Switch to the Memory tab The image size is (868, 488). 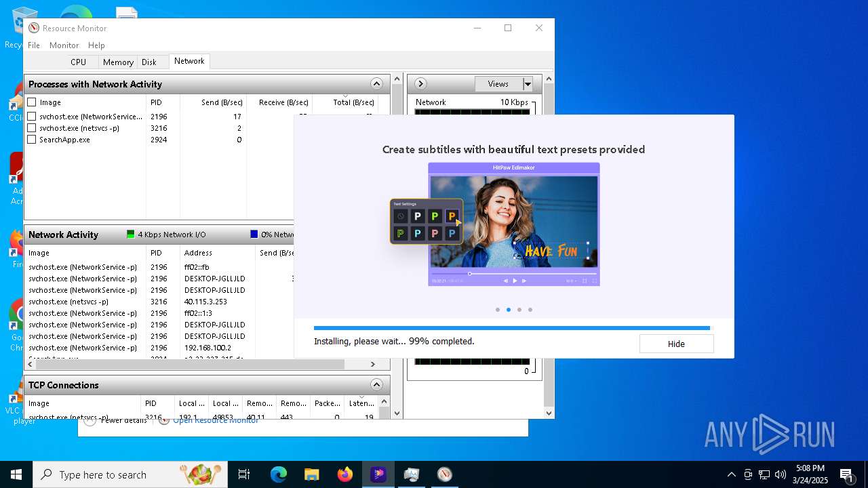[x=118, y=62]
